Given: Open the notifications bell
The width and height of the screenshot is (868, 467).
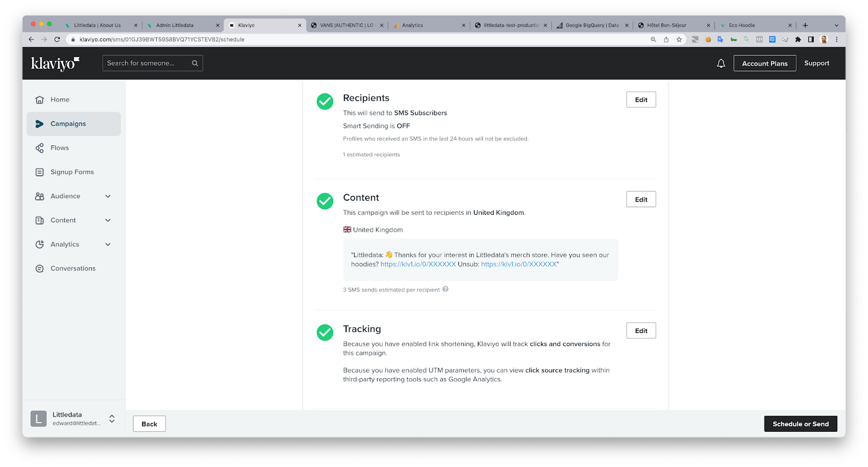Looking at the screenshot, I should 720,63.
